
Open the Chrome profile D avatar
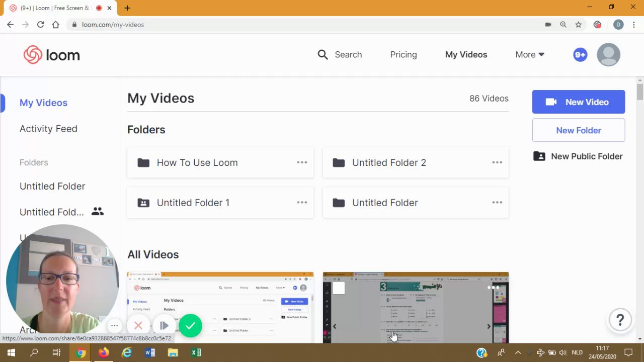click(x=618, y=25)
